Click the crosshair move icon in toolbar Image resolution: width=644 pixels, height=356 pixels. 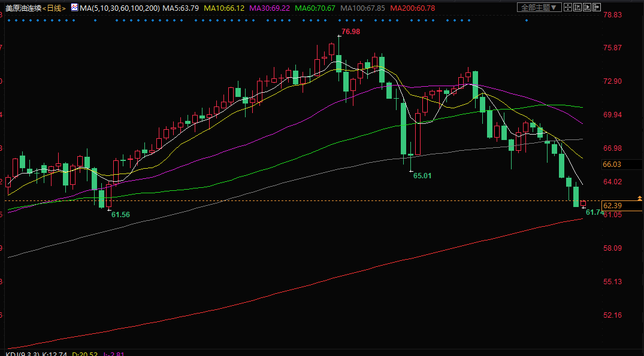pyautogui.click(x=569, y=8)
